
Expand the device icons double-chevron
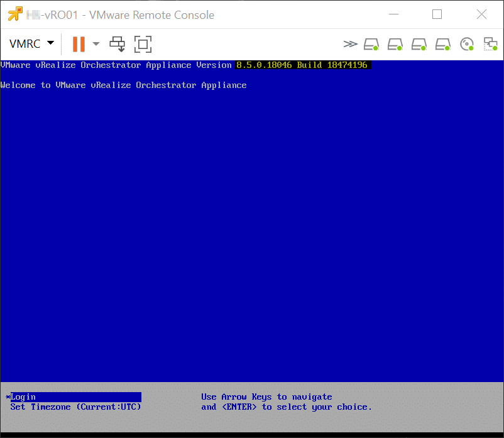[350, 44]
